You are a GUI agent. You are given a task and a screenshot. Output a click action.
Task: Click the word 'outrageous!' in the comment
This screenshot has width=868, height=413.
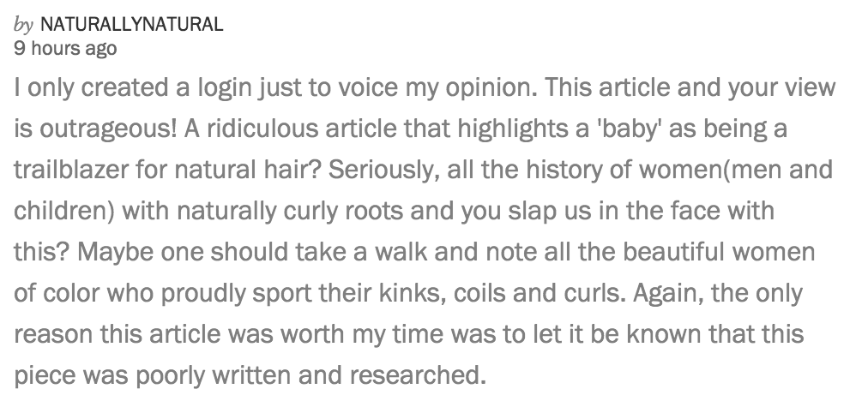pyautogui.click(x=106, y=129)
